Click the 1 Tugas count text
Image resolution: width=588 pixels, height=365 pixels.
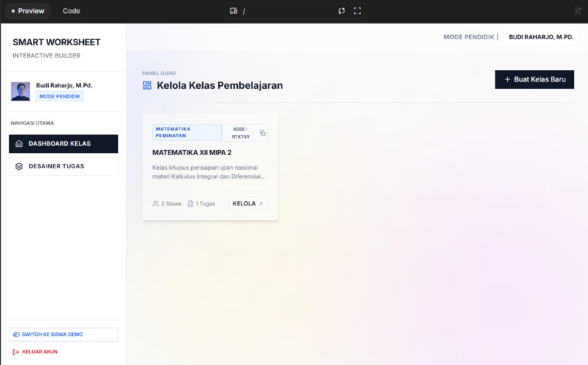pyautogui.click(x=205, y=204)
